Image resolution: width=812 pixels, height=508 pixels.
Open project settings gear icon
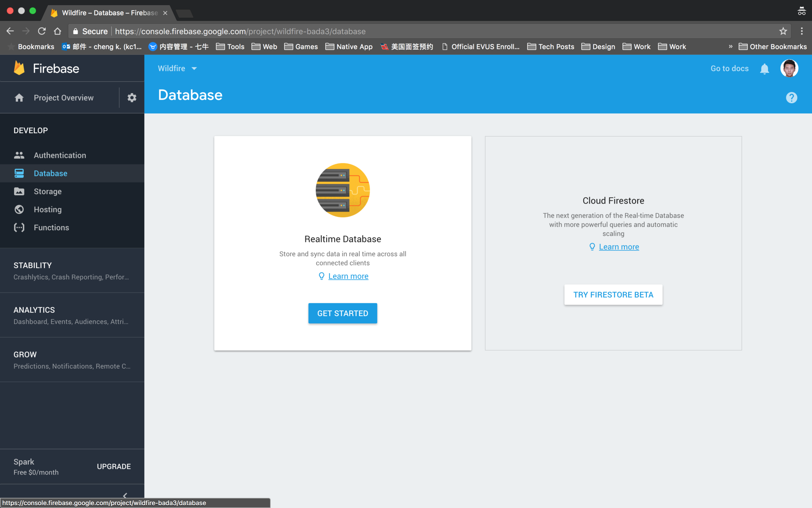point(132,98)
